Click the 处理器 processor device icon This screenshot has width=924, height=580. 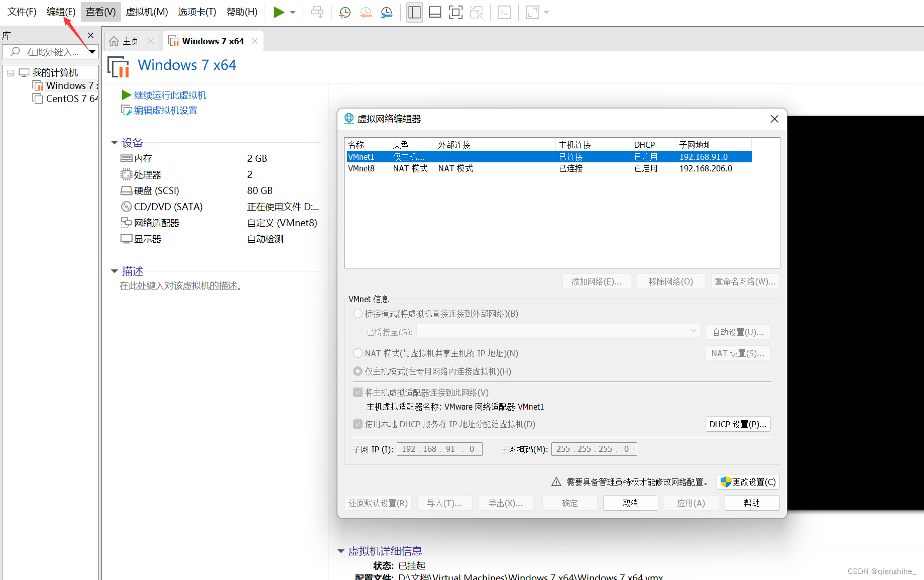(x=126, y=174)
